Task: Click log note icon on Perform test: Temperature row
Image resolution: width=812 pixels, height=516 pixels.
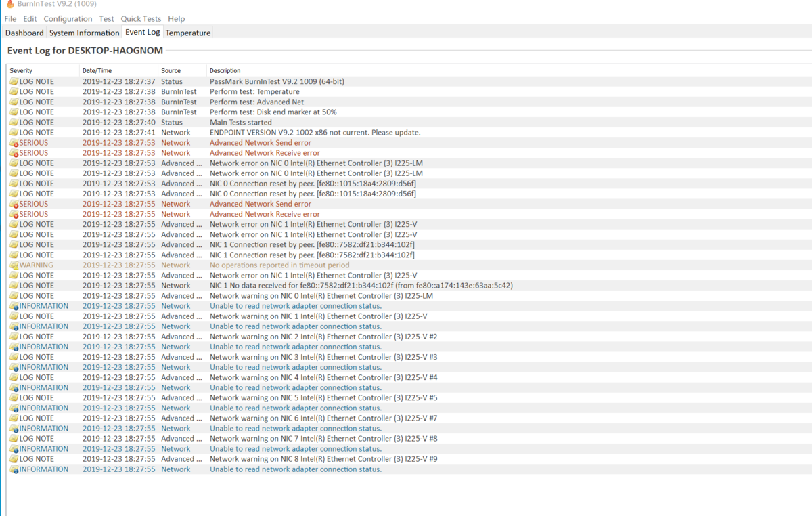Action: tap(14, 91)
